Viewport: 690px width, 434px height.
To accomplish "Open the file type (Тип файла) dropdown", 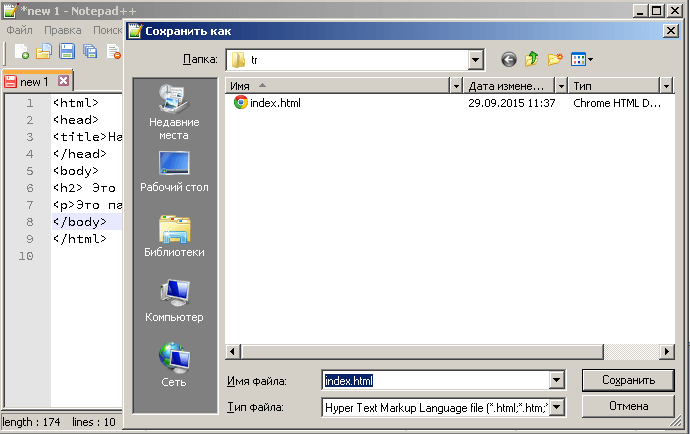I will click(557, 407).
